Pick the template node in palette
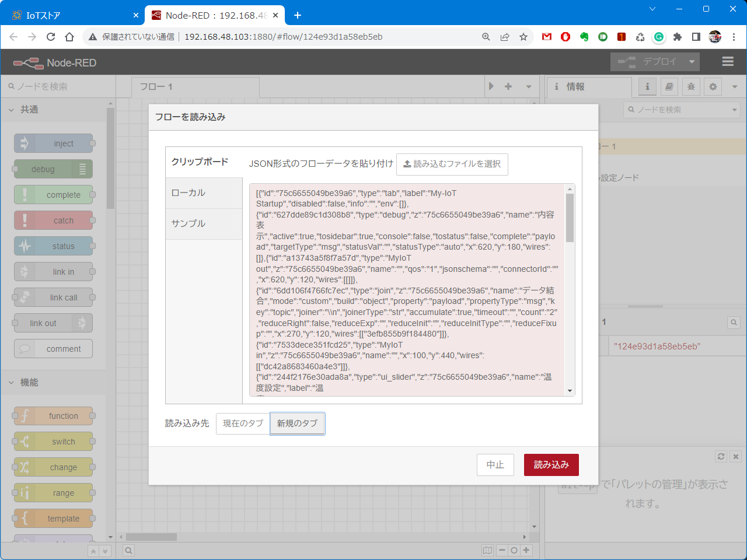This screenshot has width=747, height=560. pos(53,519)
